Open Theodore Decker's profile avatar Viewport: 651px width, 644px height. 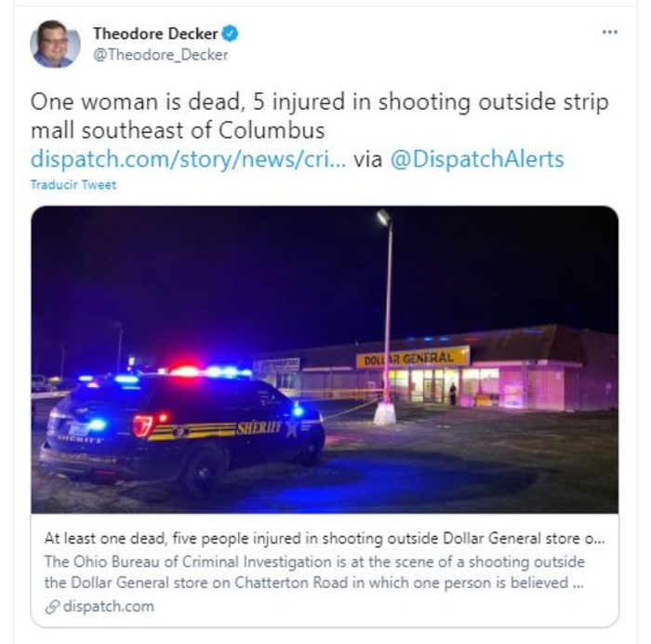click(55, 44)
